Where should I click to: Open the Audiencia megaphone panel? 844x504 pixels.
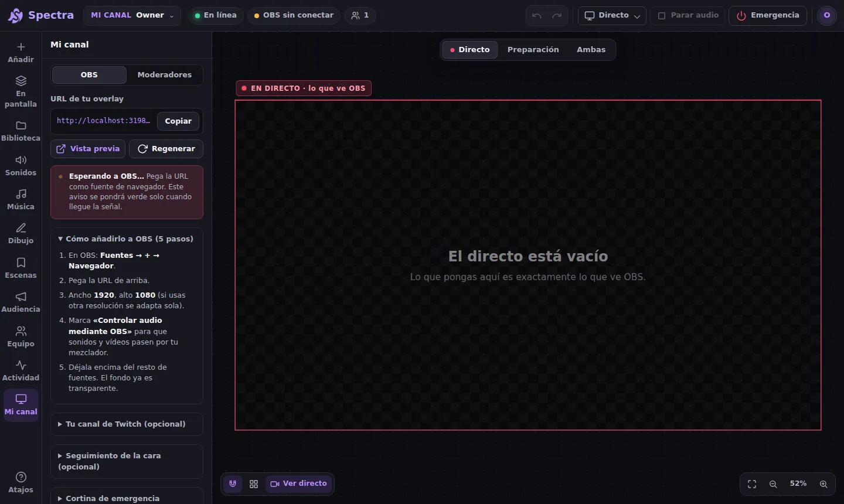[x=21, y=302]
